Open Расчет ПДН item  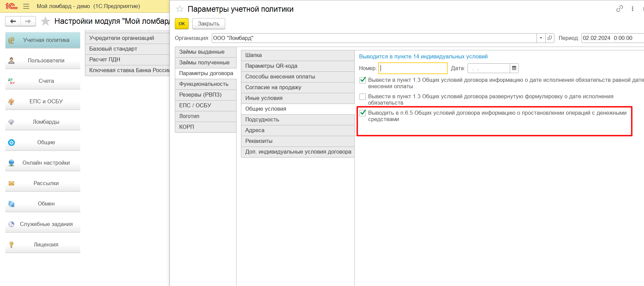coord(127,60)
